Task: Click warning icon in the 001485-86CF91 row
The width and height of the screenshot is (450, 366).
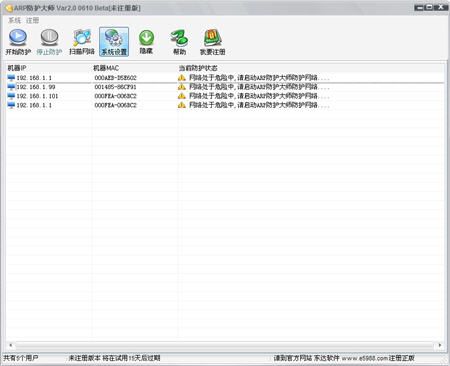Action: point(182,87)
